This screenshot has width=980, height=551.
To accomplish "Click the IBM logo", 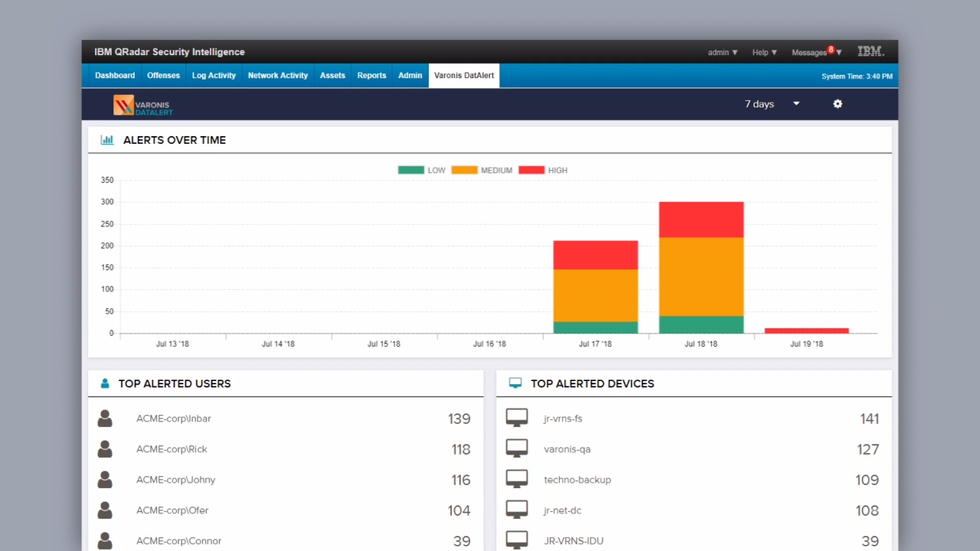I will tap(871, 51).
